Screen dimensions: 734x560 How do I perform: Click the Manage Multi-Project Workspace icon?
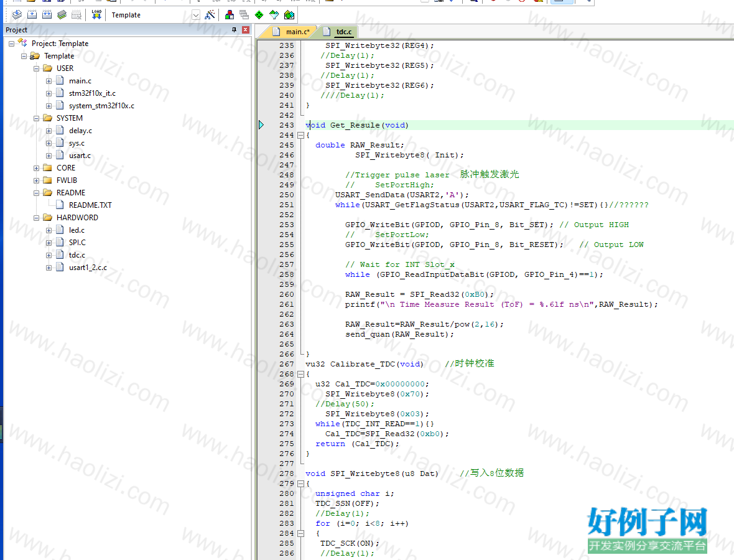click(x=244, y=15)
